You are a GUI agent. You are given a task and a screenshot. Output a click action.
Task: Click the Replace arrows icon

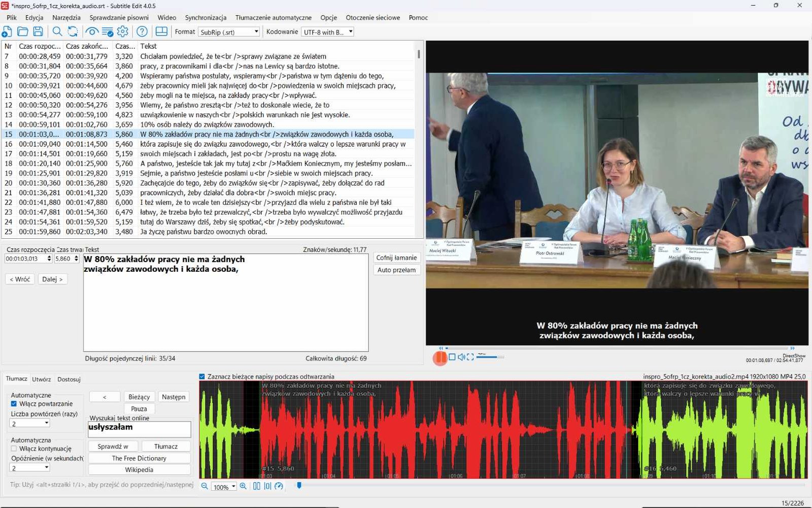[73, 32]
